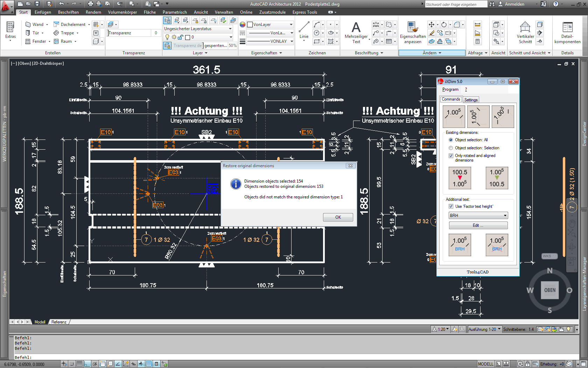This screenshot has height=368, width=588.
Task: Click the erase tool in Ändern panel
Action: (x=432, y=33)
